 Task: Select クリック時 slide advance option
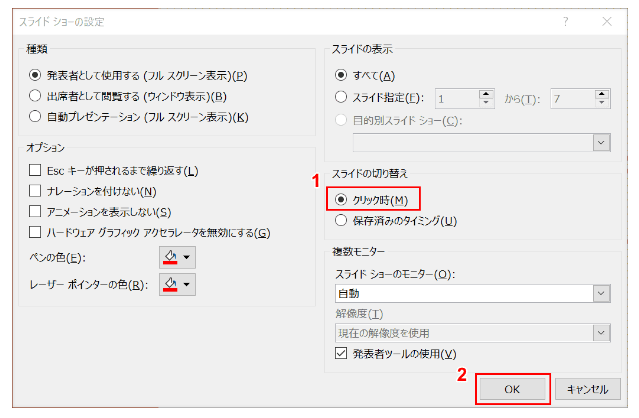343,199
